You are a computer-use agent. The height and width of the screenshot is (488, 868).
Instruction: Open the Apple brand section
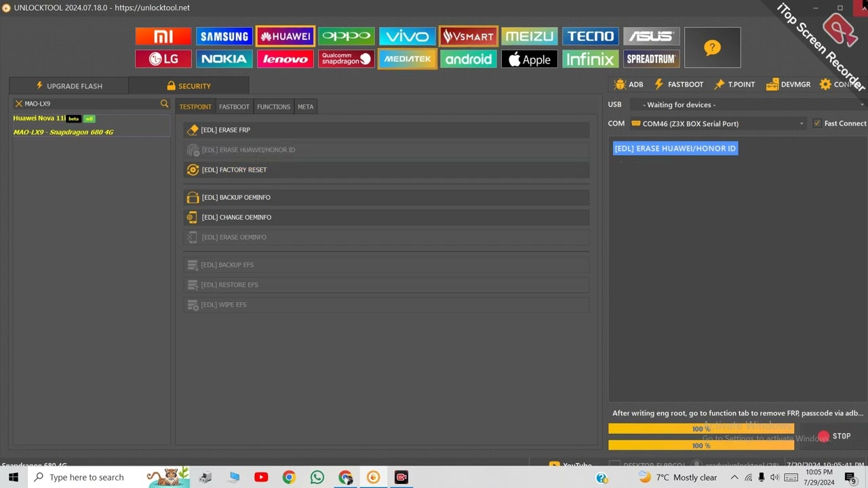click(530, 60)
